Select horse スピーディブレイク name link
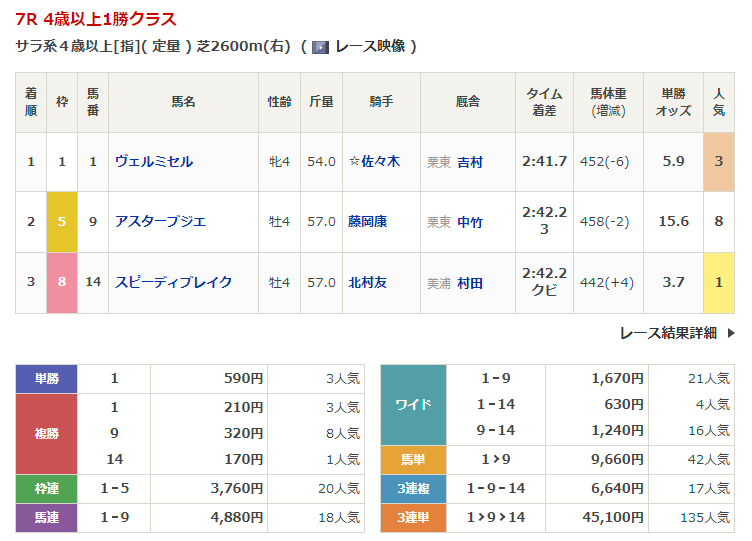Viewport: 752px width, 541px height. pyautogui.click(x=173, y=282)
